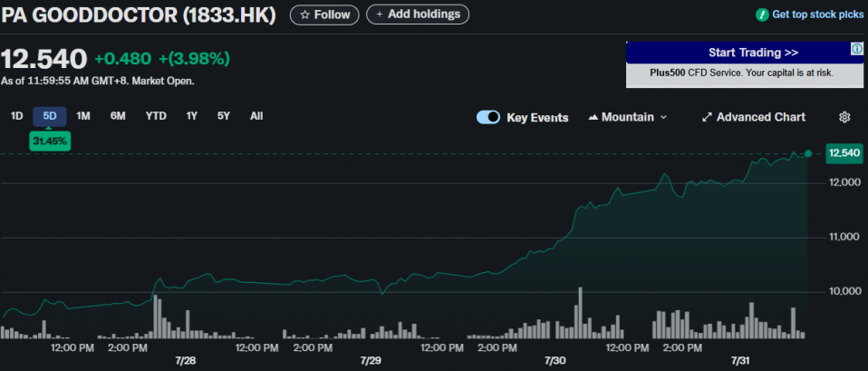This screenshot has height=371, width=868.
Task: Switch to the 1M range
Action: (83, 116)
